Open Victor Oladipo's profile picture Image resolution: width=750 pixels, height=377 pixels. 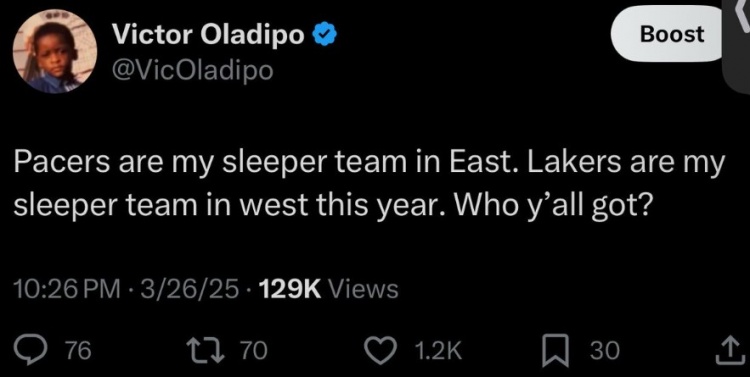55,51
